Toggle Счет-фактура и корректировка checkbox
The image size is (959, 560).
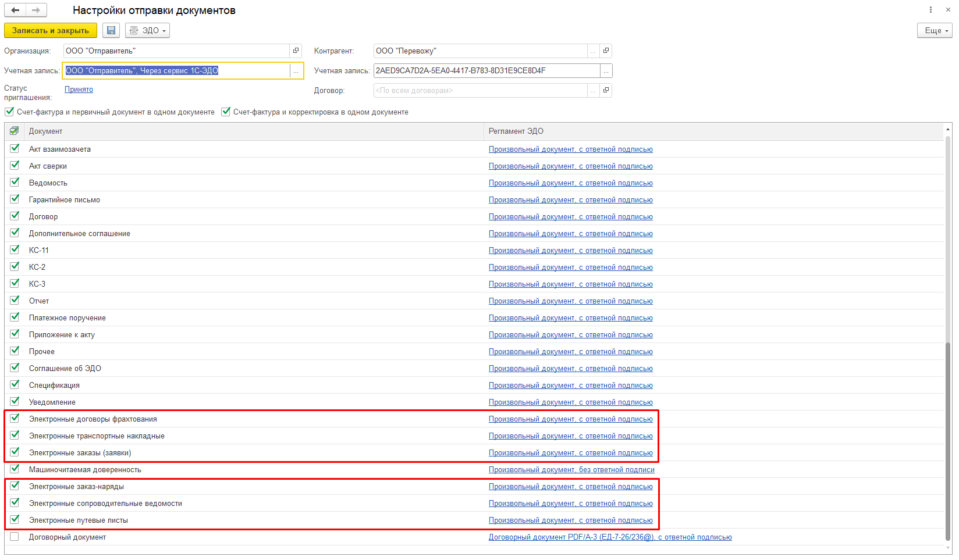click(x=226, y=112)
